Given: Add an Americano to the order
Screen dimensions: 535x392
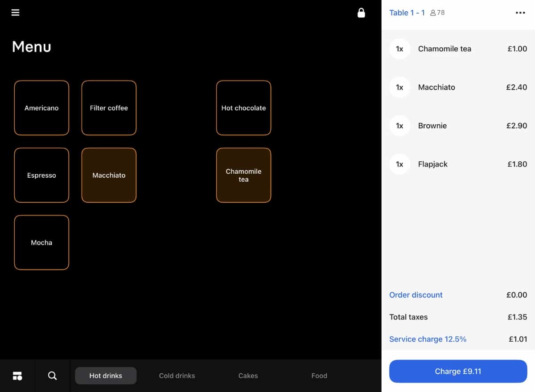Looking at the screenshot, I should pos(41,108).
